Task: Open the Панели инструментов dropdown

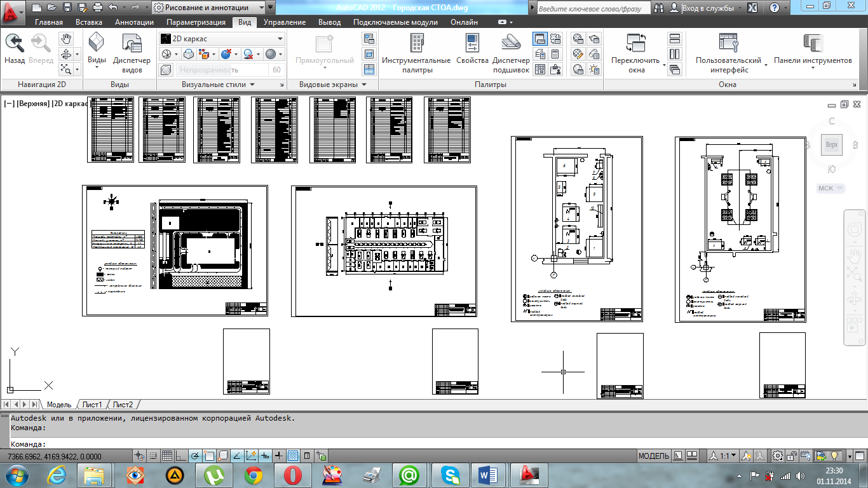Action: [813, 53]
